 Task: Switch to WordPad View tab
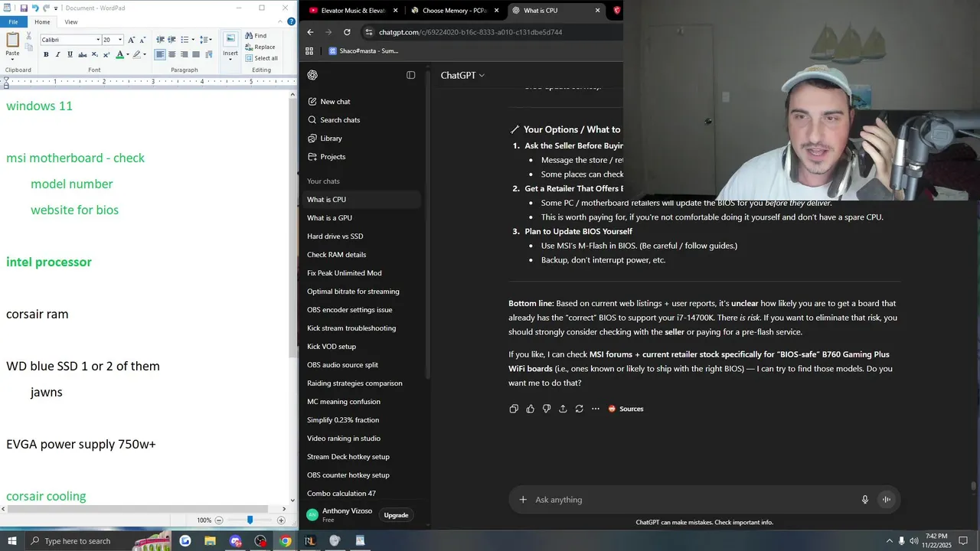71,21
